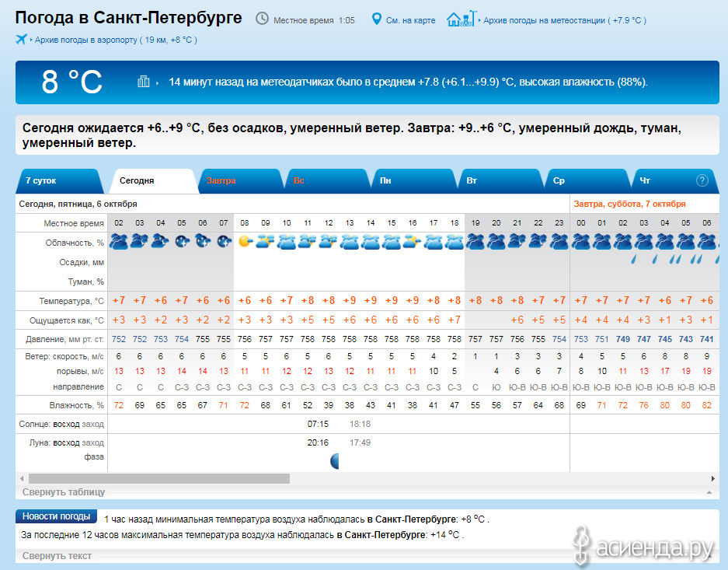Click moonrise time 20:16

click(318, 442)
